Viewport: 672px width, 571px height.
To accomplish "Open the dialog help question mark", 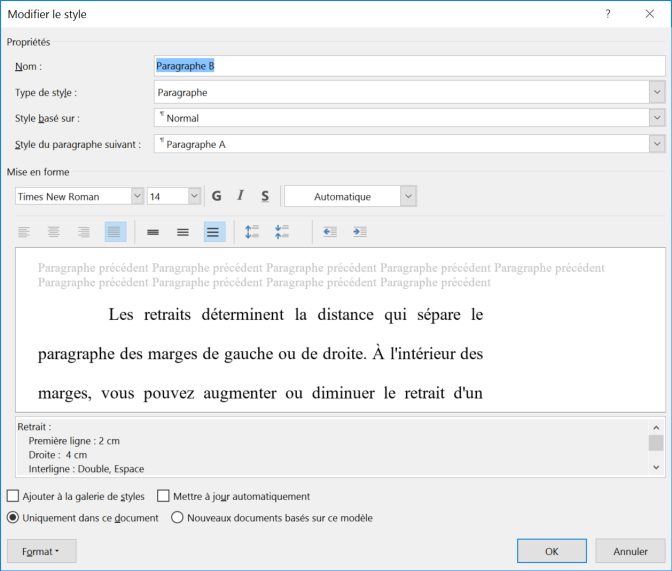I will pos(608,14).
